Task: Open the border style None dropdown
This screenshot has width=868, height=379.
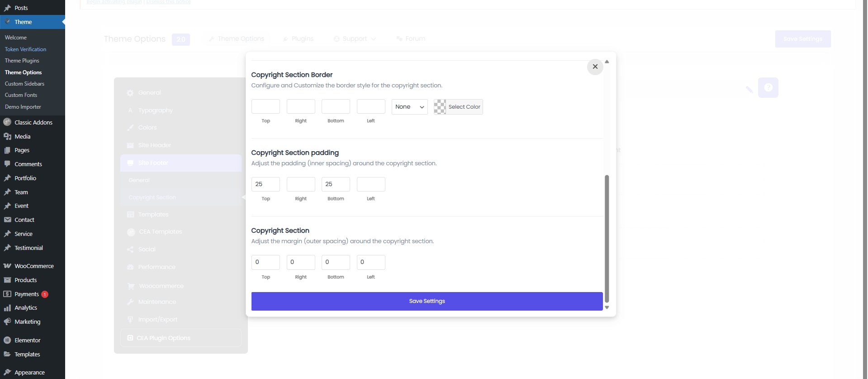Action: tap(409, 107)
